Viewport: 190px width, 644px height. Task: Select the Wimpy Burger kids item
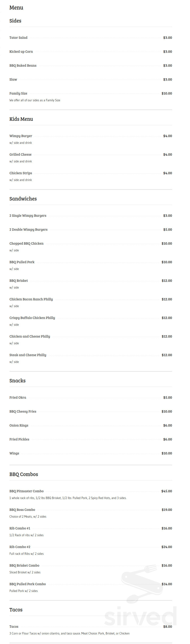tap(21, 136)
